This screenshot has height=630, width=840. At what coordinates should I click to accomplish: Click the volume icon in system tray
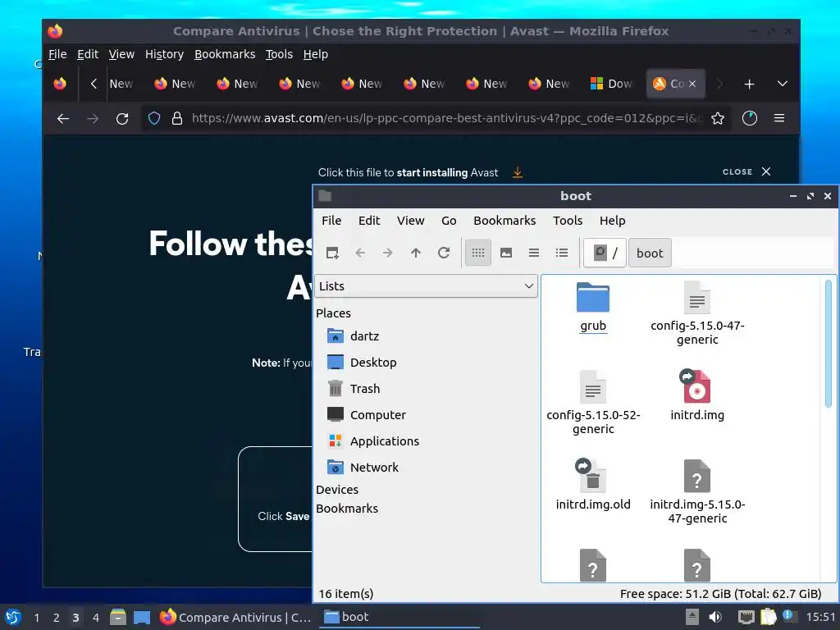pos(715,617)
